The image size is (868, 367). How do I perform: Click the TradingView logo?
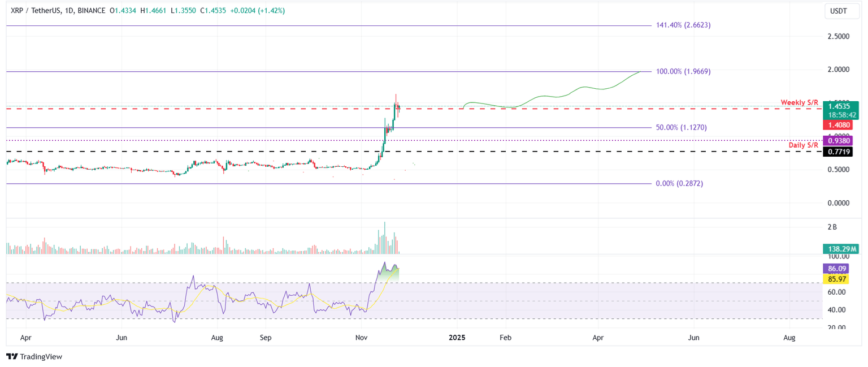33,357
